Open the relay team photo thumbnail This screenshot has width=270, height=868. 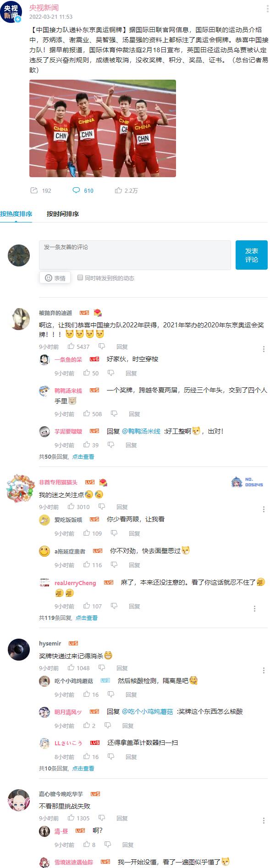[103, 128]
